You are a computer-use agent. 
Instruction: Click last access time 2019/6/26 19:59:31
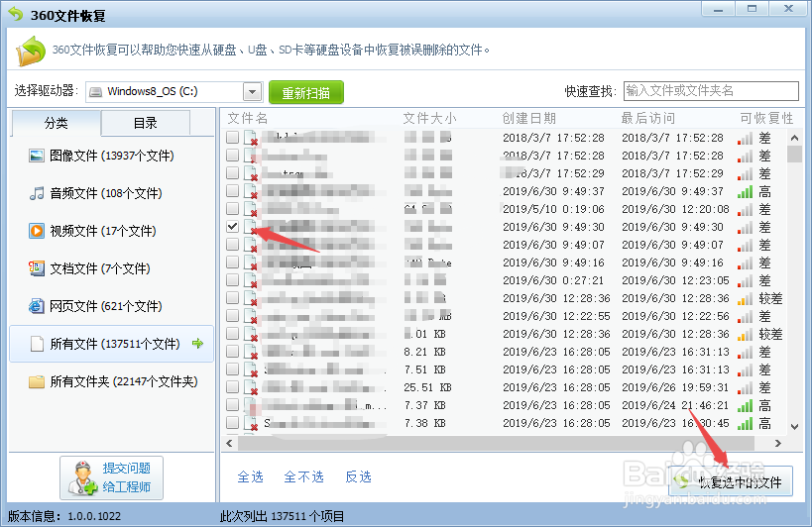coord(675,387)
